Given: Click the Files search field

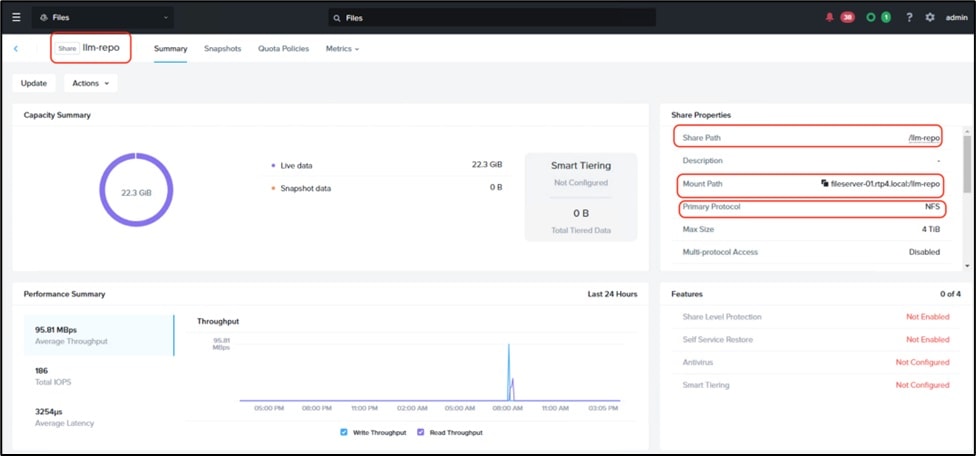Looking at the screenshot, I should (x=492, y=18).
